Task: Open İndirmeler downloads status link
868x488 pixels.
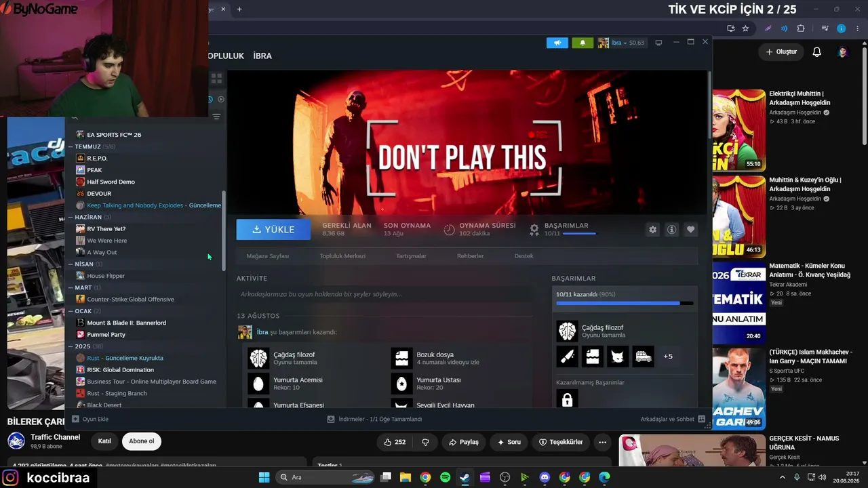Action: 374,419
